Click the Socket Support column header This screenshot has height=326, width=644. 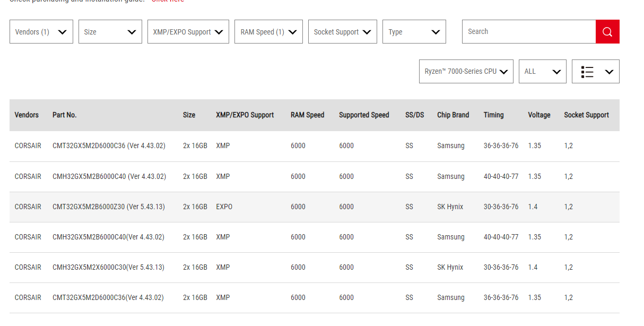pos(586,115)
